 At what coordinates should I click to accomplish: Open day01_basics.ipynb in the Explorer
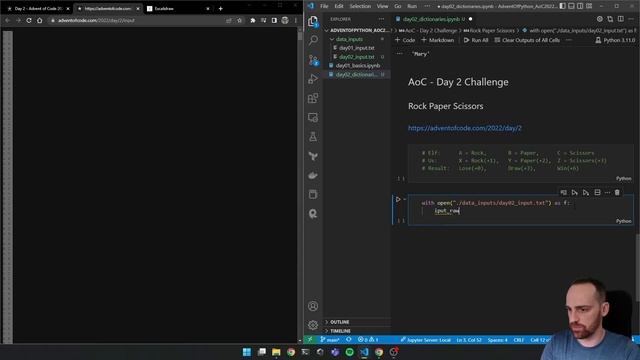[358, 65]
